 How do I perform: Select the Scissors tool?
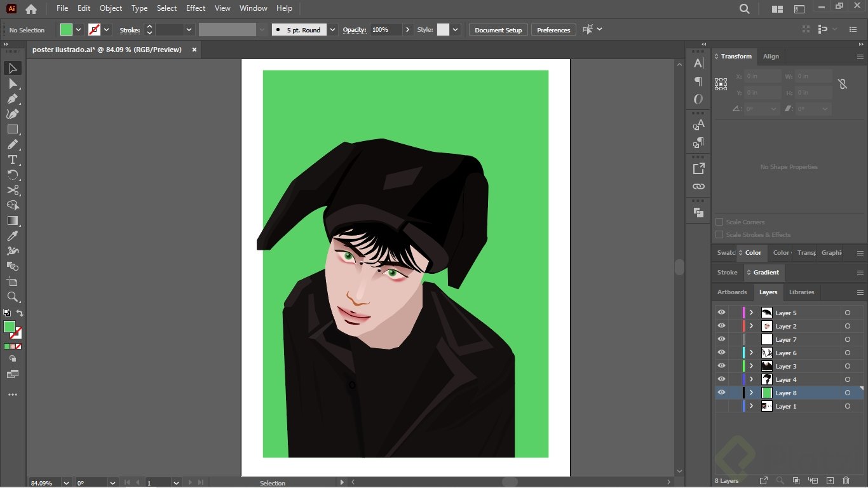12,190
